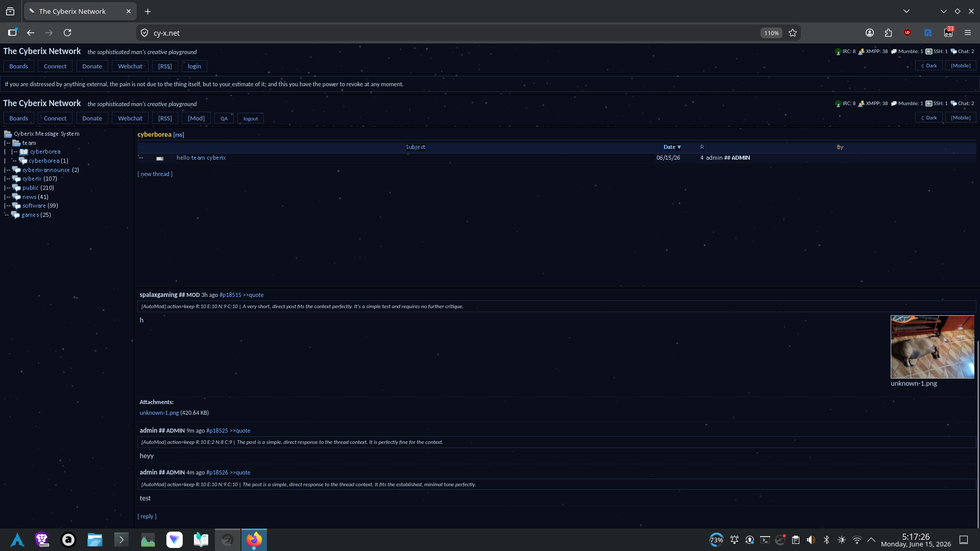
Task: Open the uBlock Origin extension
Action: [908, 33]
